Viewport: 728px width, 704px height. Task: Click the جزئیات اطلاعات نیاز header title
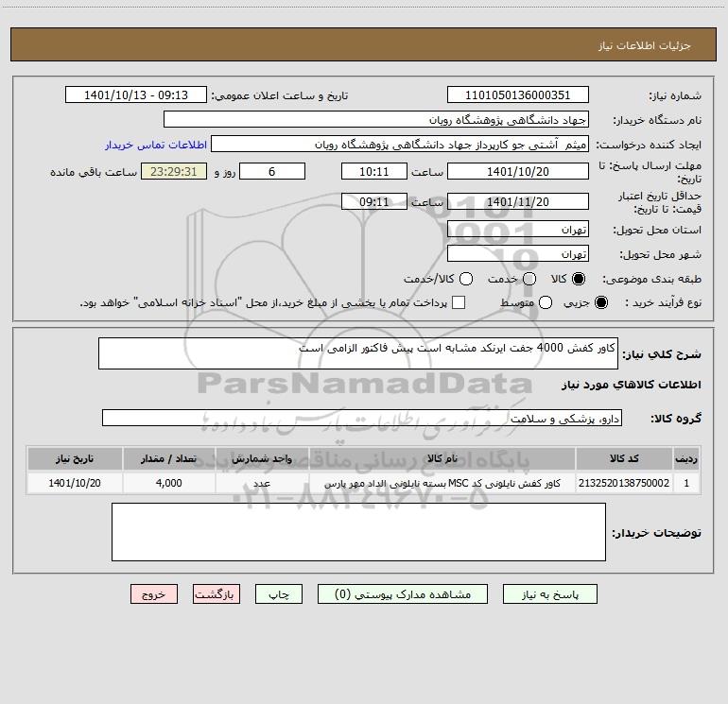pyautogui.click(x=645, y=45)
